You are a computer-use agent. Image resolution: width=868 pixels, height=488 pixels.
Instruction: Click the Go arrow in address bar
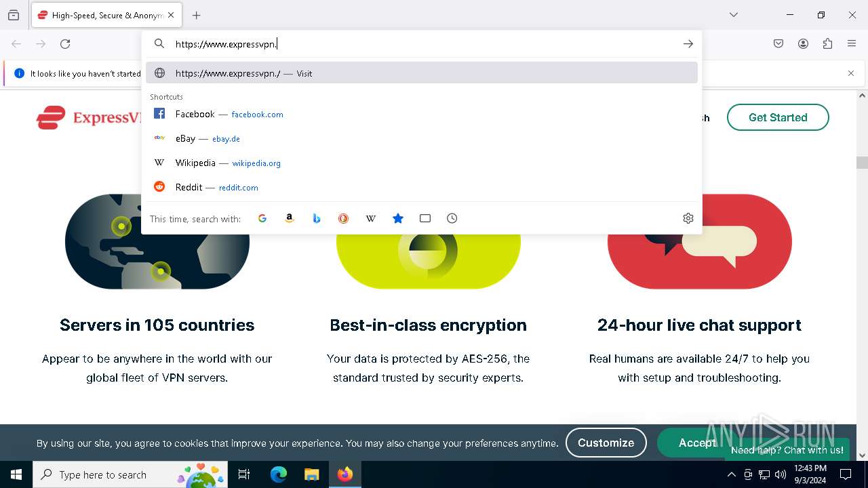pos(688,44)
